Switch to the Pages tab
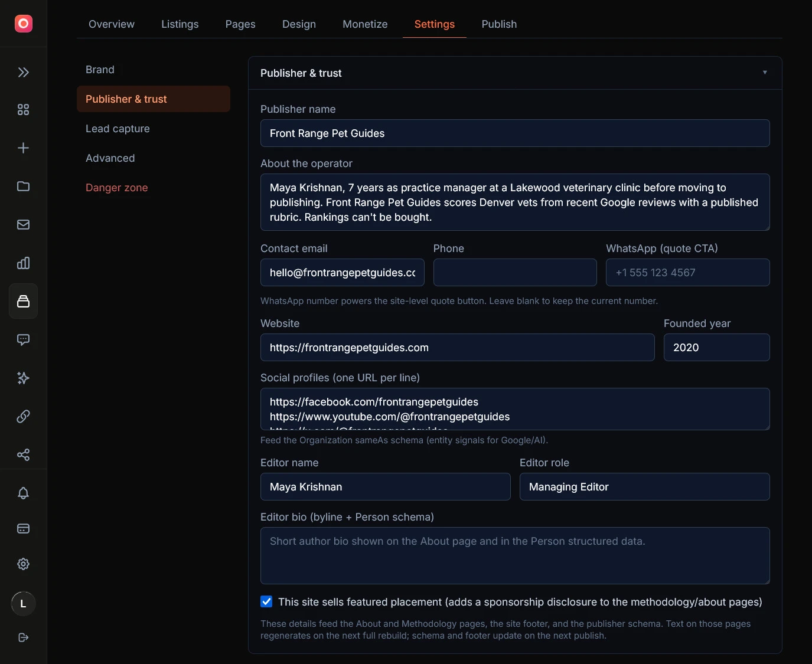Screen dimensions: 812x664 240,24
